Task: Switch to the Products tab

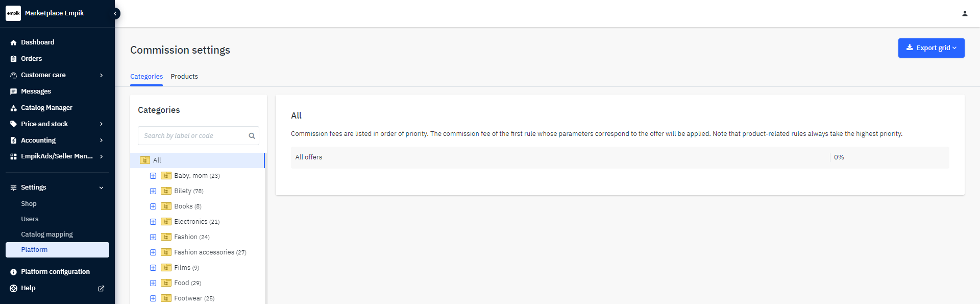Action: 184,77
